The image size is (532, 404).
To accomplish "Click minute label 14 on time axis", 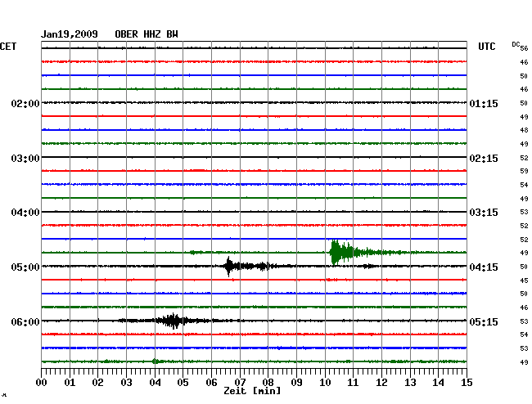I will 438,383.
